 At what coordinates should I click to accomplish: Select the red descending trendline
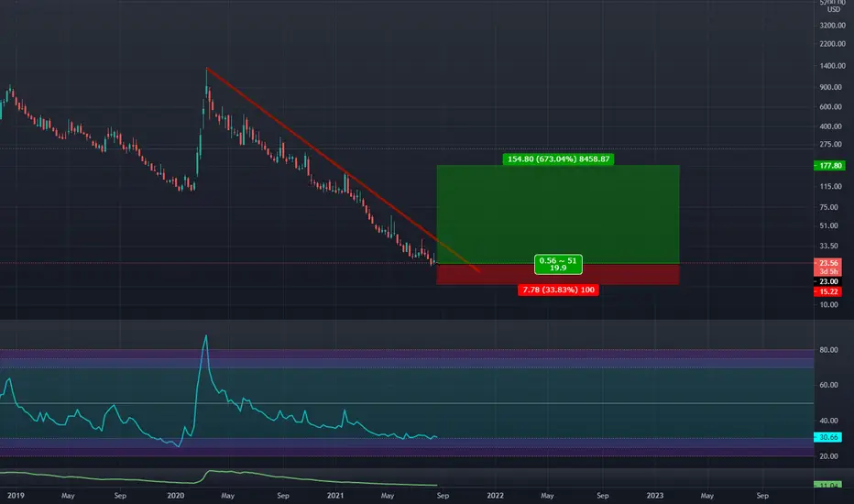point(343,170)
